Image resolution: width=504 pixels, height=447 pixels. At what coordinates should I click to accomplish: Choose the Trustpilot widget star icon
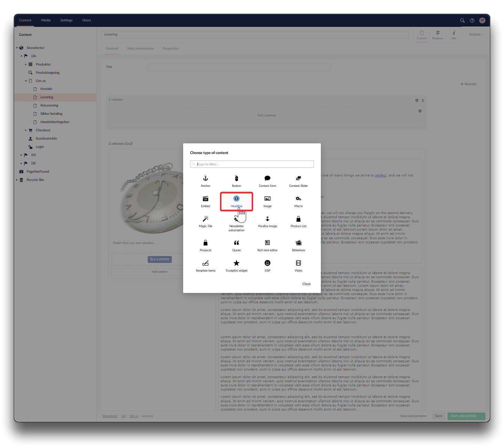pyautogui.click(x=237, y=263)
